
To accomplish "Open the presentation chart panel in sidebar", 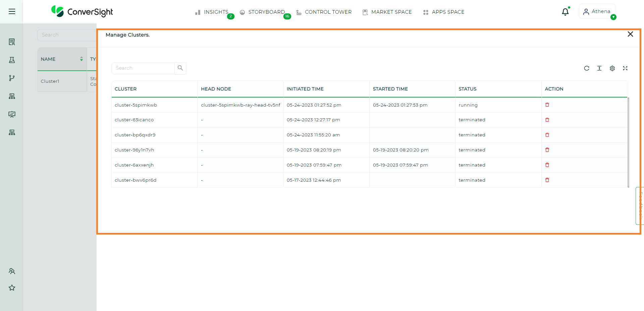I will click(12, 114).
